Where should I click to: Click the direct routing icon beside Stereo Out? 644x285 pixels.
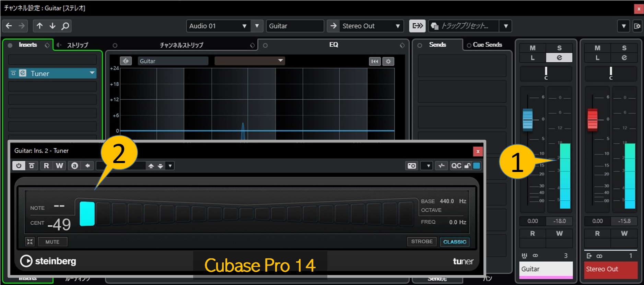(418, 26)
